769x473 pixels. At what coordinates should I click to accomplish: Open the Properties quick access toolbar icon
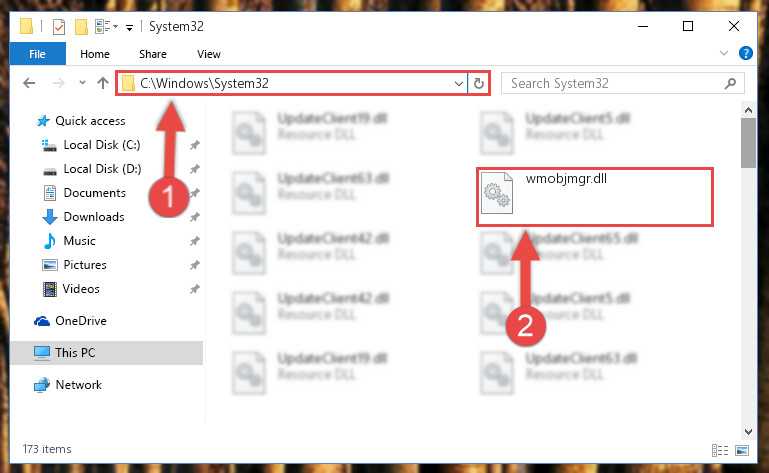click(x=59, y=26)
